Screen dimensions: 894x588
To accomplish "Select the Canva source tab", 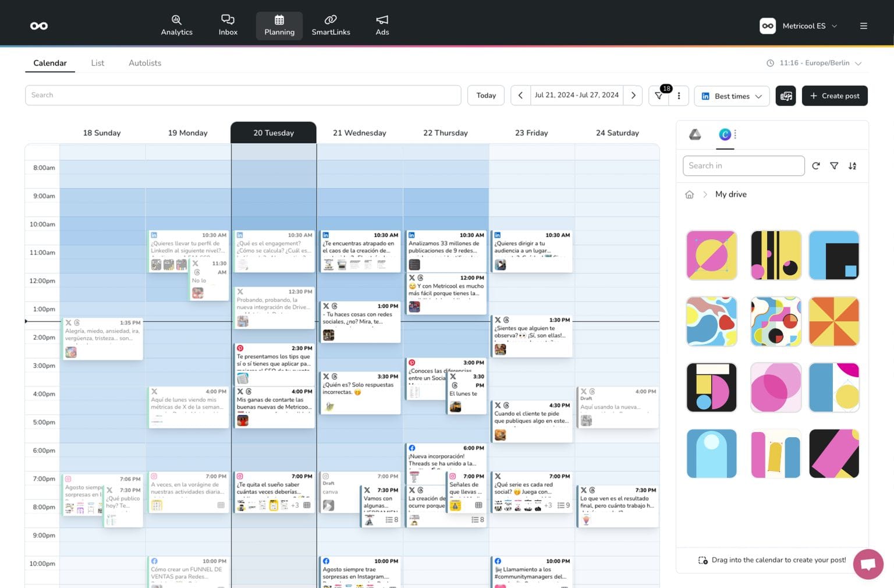I will (x=725, y=134).
